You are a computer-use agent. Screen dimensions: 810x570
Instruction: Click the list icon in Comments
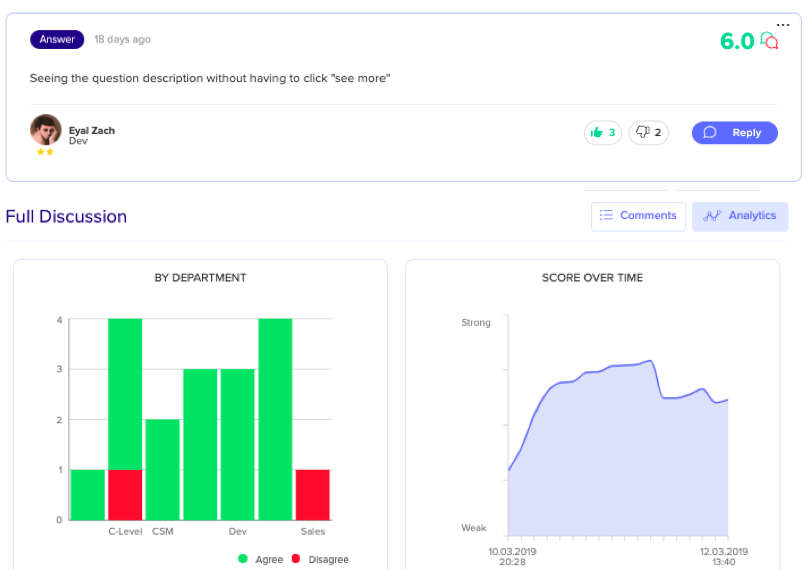pos(606,215)
